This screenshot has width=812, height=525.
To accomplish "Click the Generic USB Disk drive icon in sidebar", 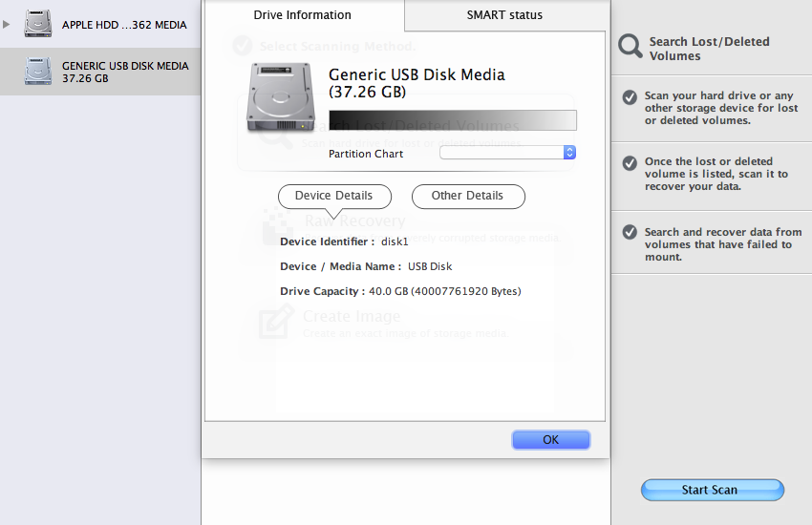I will click(x=38, y=72).
